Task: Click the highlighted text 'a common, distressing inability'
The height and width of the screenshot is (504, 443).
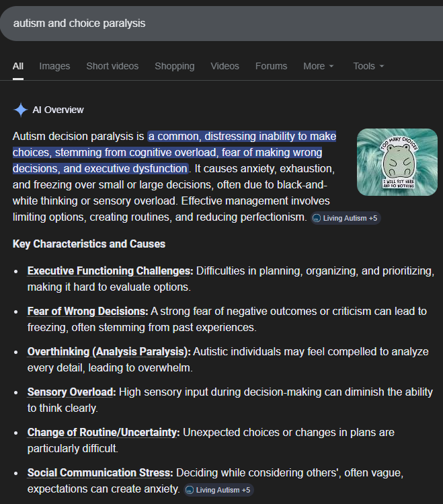Action: (221, 137)
